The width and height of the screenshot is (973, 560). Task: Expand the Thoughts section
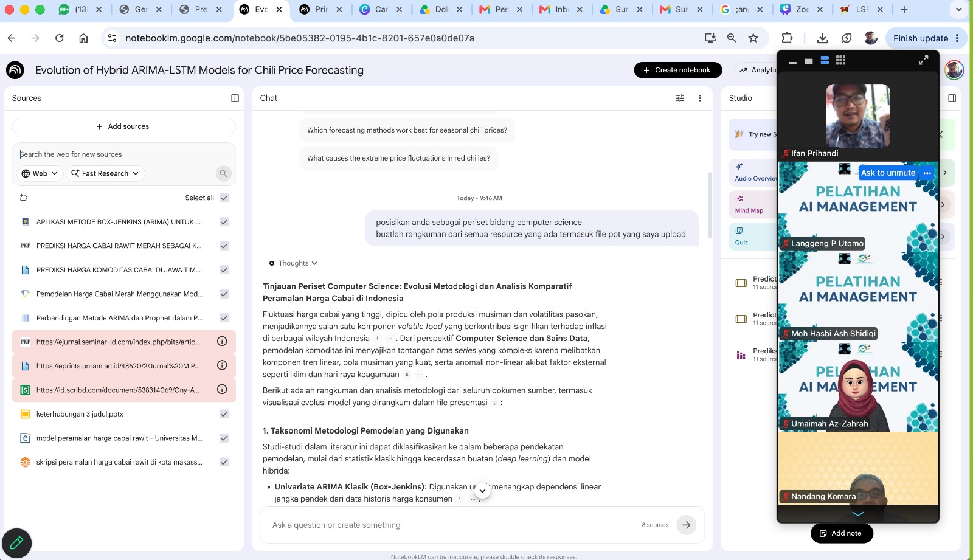(x=294, y=263)
